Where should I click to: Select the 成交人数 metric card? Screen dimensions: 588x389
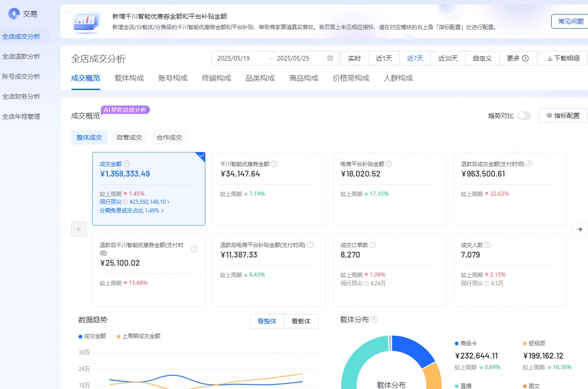[510, 270]
